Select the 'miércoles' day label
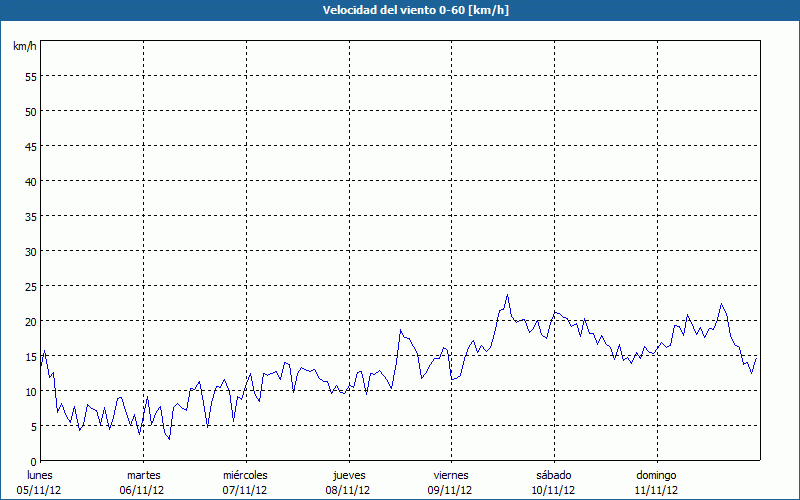The width and height of the screenshot is (800, 500). coord(245,475)
